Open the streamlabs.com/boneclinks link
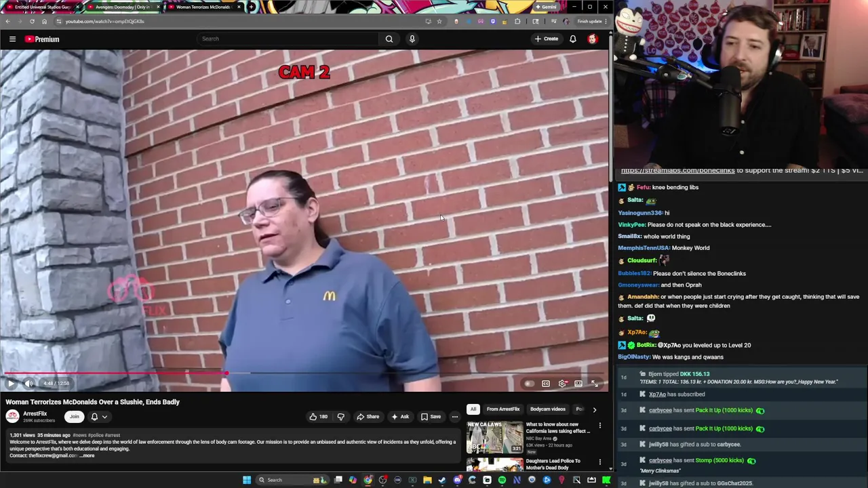The width and height of the screenshot is (868, 488). pos(677,170)
